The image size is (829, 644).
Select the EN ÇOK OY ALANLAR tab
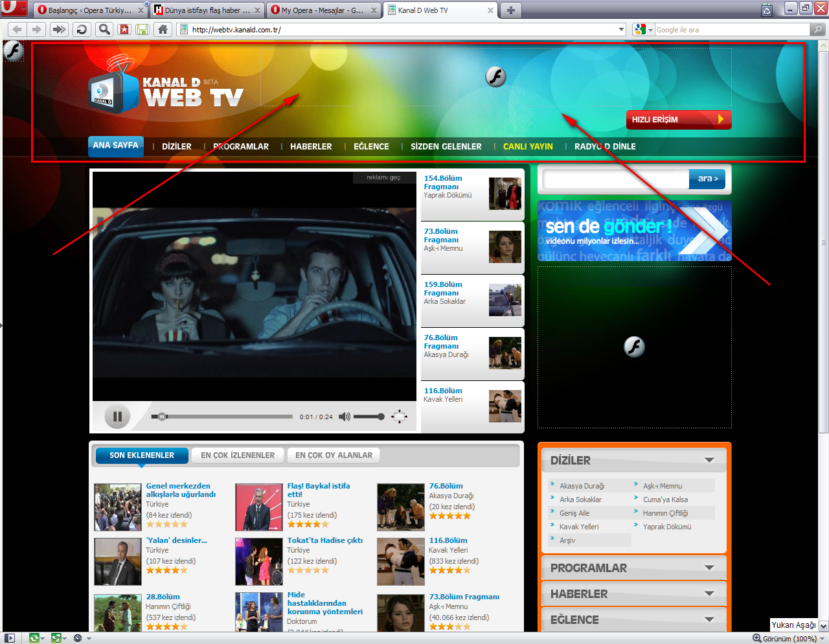(x=334, y=455)
